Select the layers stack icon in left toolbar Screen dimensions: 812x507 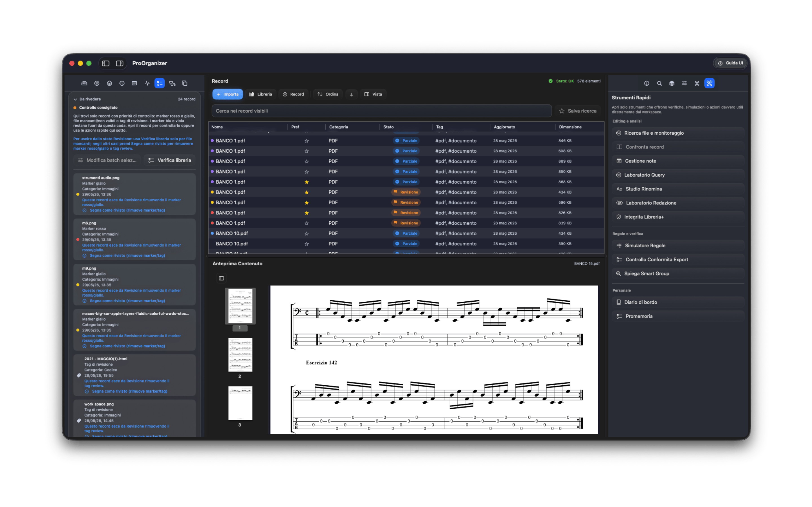pyautogui.click(x=109, y=83)
